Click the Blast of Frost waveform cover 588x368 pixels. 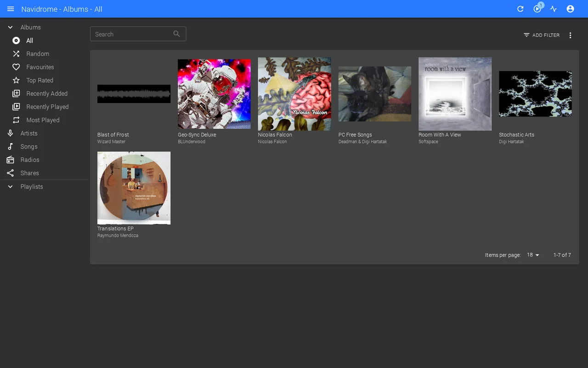[x=134, y=94]
